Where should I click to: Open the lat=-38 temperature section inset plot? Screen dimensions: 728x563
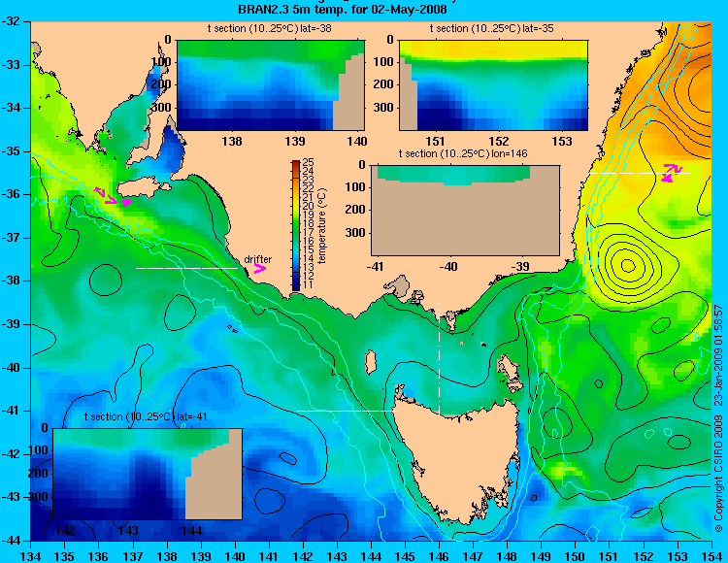(271, 85)
